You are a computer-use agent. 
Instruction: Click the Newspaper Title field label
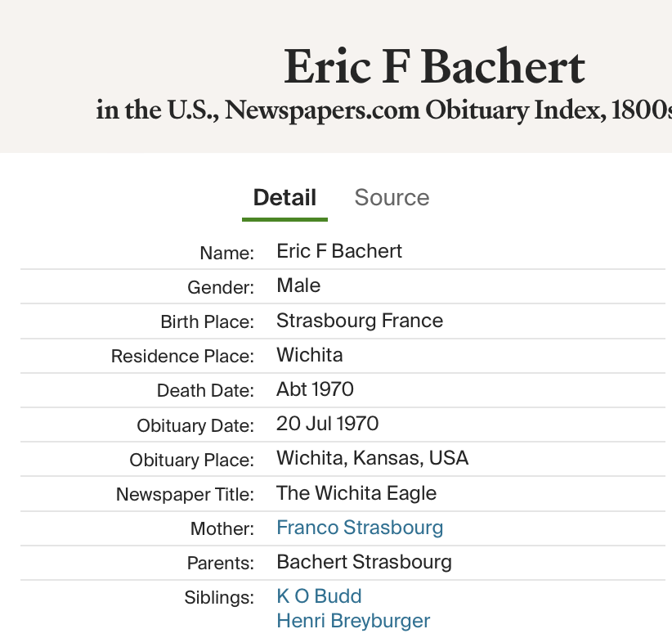coord(186,495)
